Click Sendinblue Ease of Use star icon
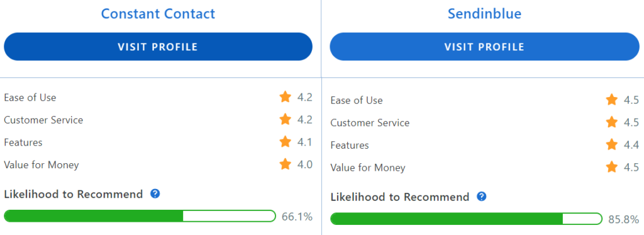 coord(611,100)
